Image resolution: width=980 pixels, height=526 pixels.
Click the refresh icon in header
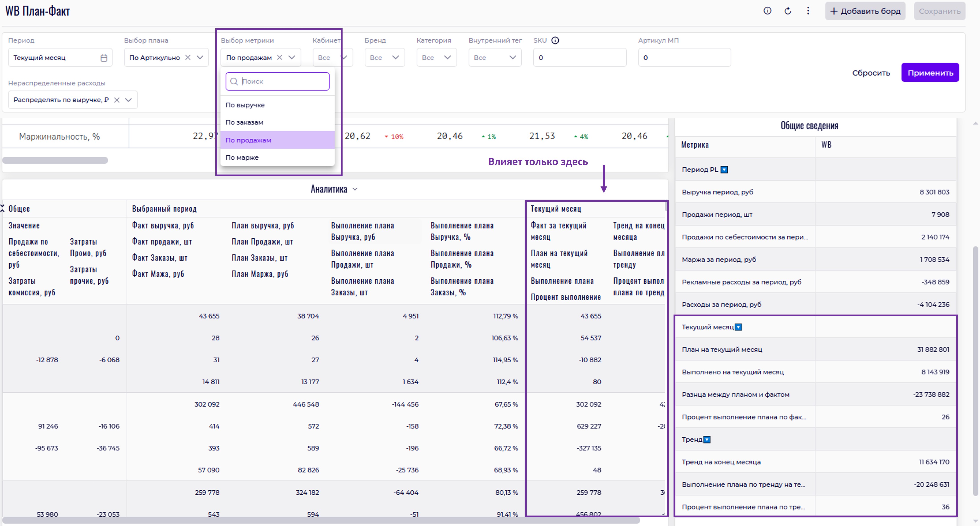pos(788,11)
